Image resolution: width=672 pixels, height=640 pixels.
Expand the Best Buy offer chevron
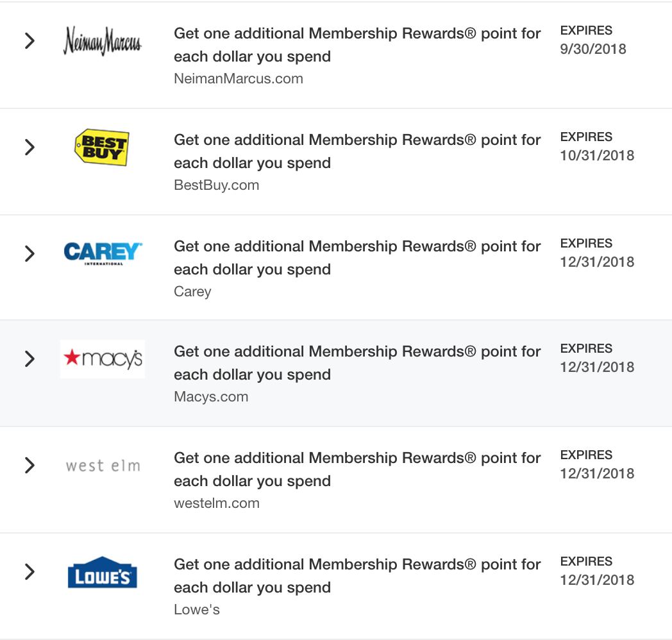pyautogui.click(x=29, y=147)
